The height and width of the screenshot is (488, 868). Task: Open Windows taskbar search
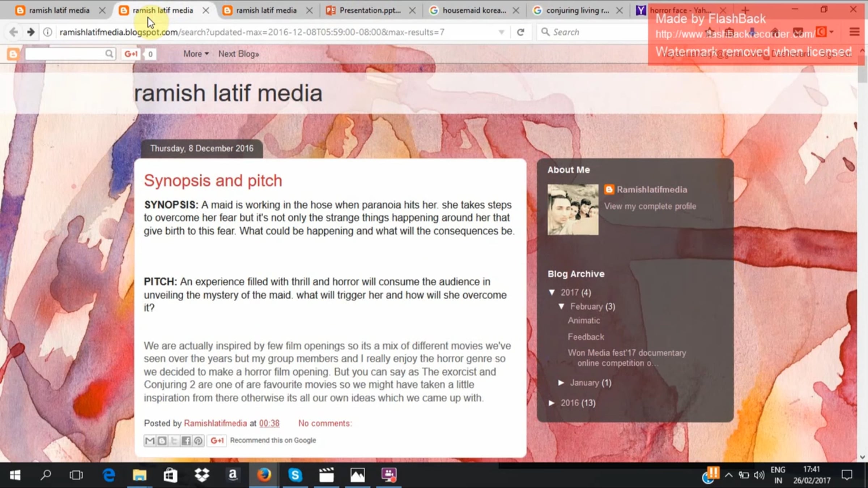click(46, 475)
